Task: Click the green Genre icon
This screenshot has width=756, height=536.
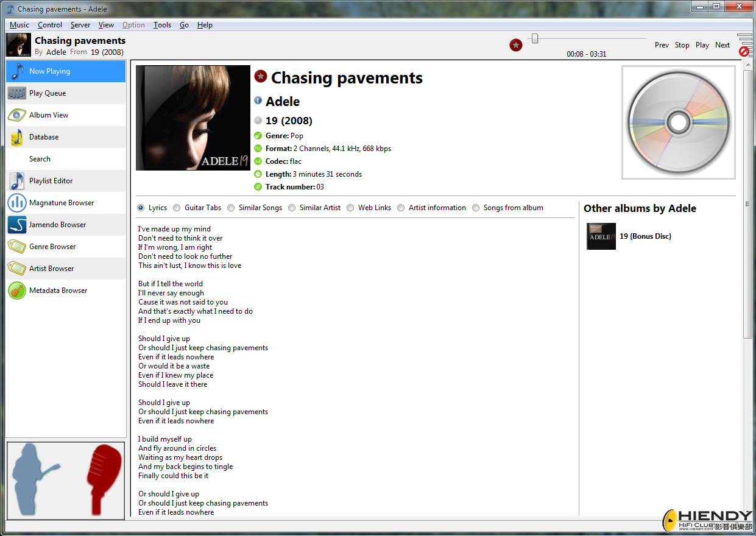Action: point(258,135)
